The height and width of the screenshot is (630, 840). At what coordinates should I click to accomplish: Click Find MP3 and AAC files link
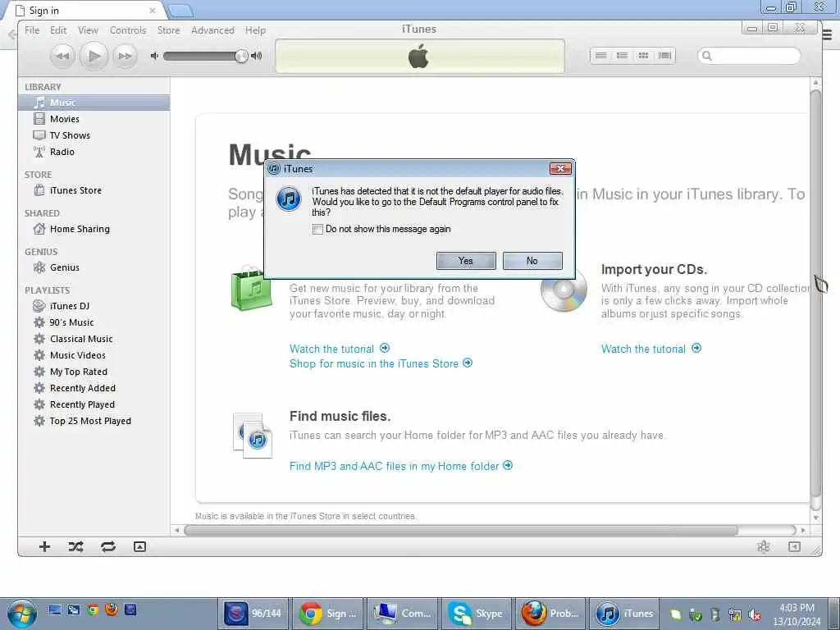400,466
